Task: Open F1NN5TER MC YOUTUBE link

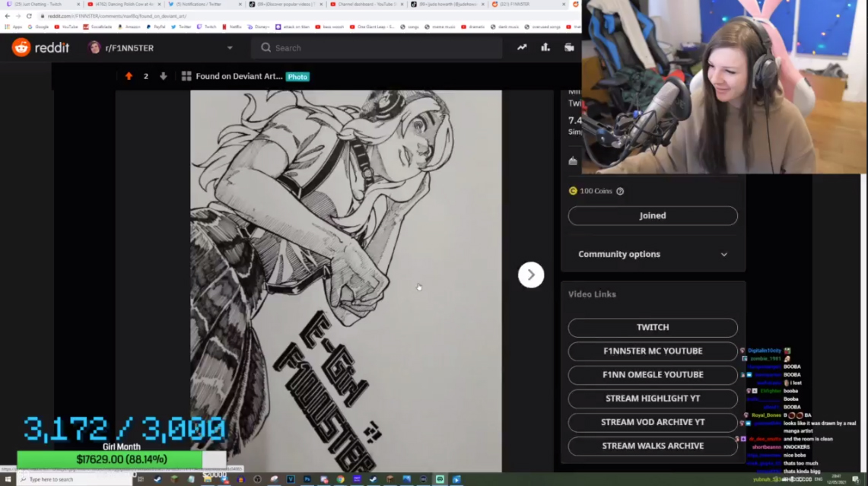Action: pyautogui.click(x=653, y=351)
